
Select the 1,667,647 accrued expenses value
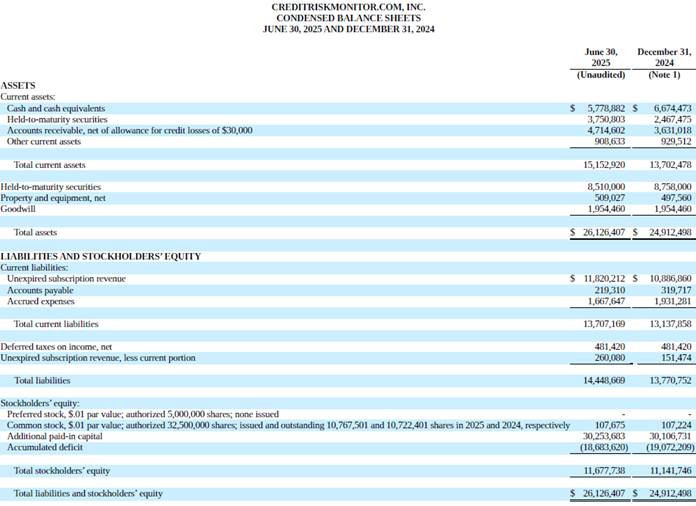pyautogui.click(x=604, y=301)
